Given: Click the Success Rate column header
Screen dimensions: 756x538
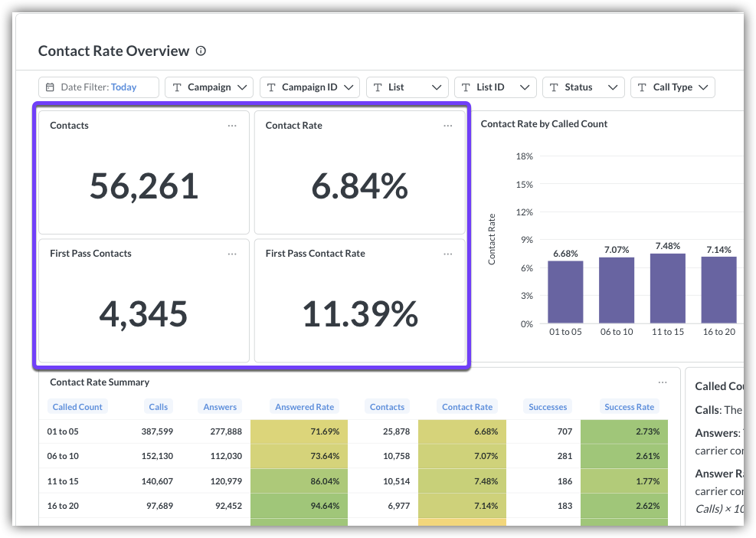Looking at the screenshot, I should point(629,407).
